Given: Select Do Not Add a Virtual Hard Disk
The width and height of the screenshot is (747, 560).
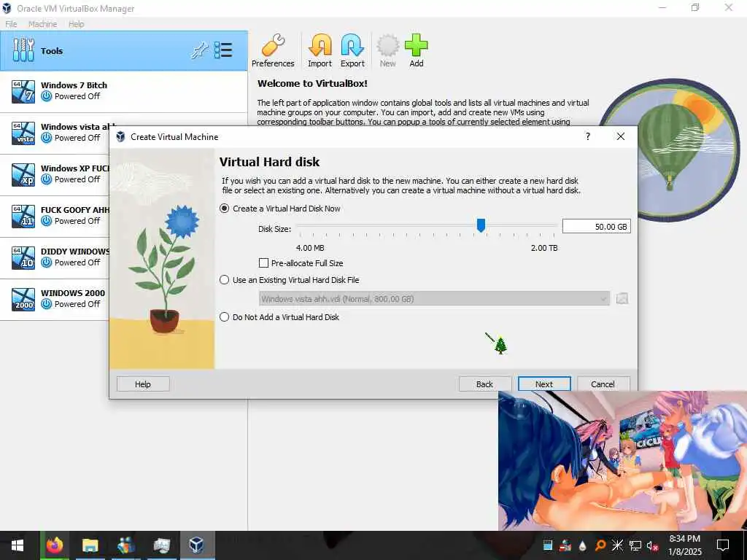Looking at the screenshot, I should click(279, 317).
